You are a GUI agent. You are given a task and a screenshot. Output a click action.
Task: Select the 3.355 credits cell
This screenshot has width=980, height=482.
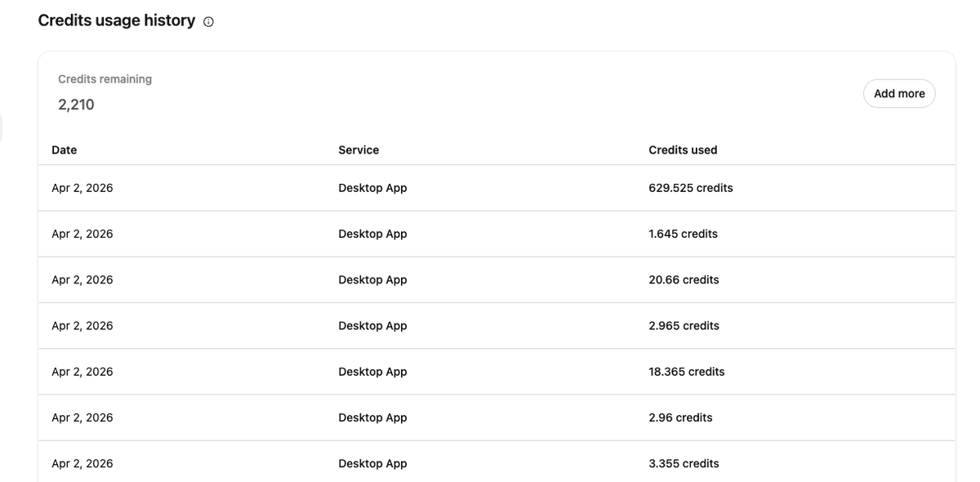click(684, 463)
